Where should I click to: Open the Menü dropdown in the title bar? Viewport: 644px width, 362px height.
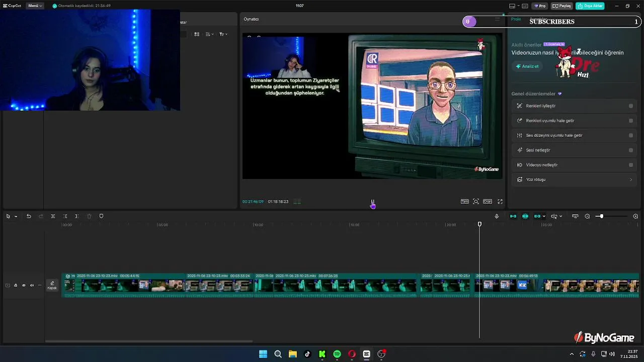click(x=35, y=6)
